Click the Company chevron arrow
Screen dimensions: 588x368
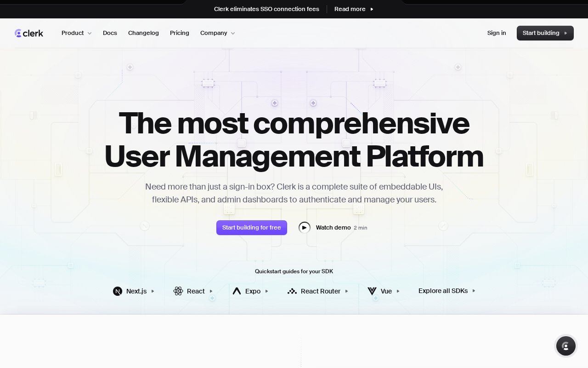coord(233,33)
